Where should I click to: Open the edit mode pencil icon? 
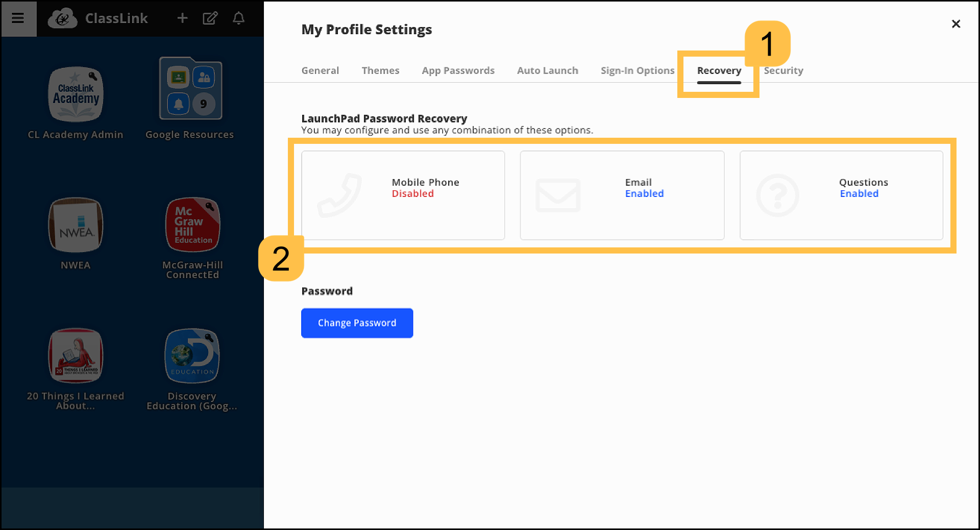210,18
